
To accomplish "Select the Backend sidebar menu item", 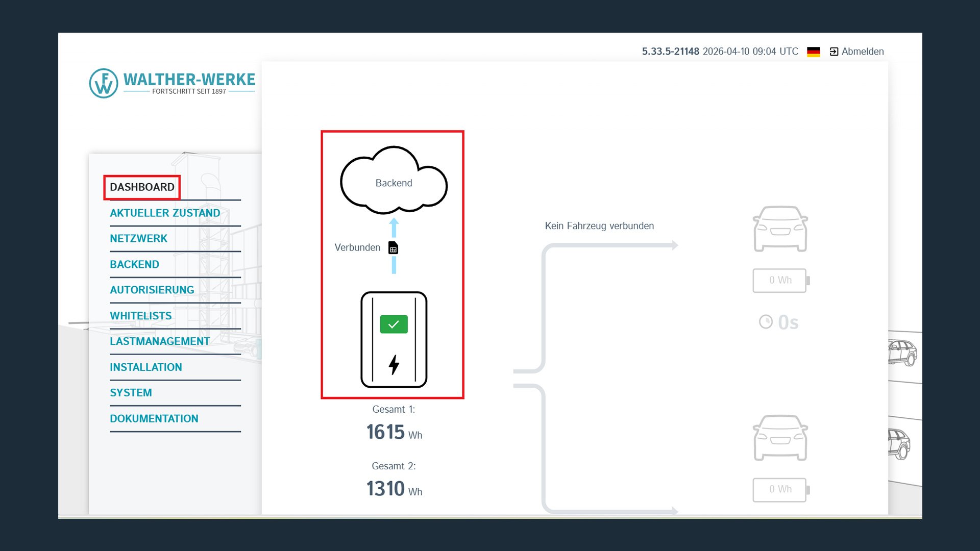I will pyautogui.click(x=134, y=264).
